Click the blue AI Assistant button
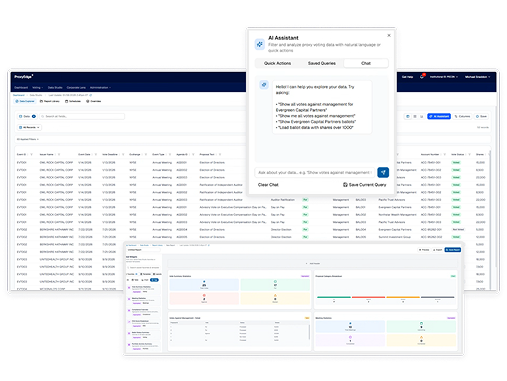Image resolution: width=507 pixels, height=381 pixels. pyautogui.click(x=439, y=116)
